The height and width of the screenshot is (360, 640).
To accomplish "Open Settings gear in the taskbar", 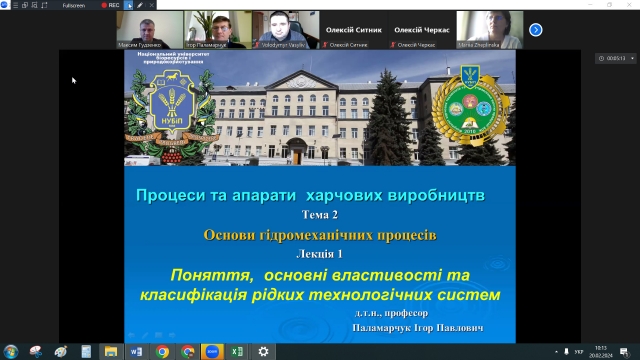I will coord(264,351).
